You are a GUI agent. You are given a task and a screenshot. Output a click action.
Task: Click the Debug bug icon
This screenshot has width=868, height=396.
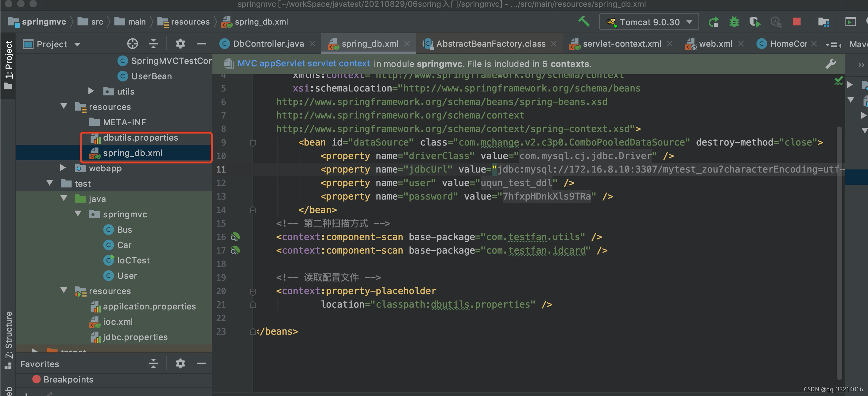(734, 22)
